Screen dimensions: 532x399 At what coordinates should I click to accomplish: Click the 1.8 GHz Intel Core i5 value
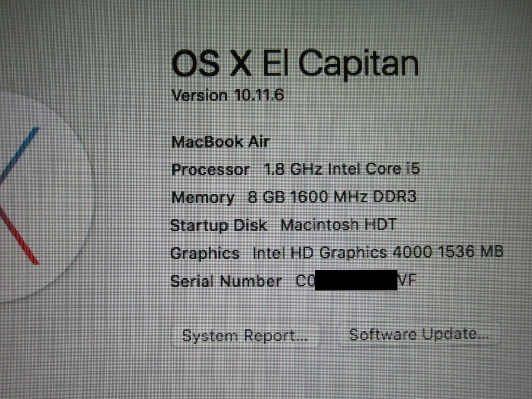click(342, 169)
